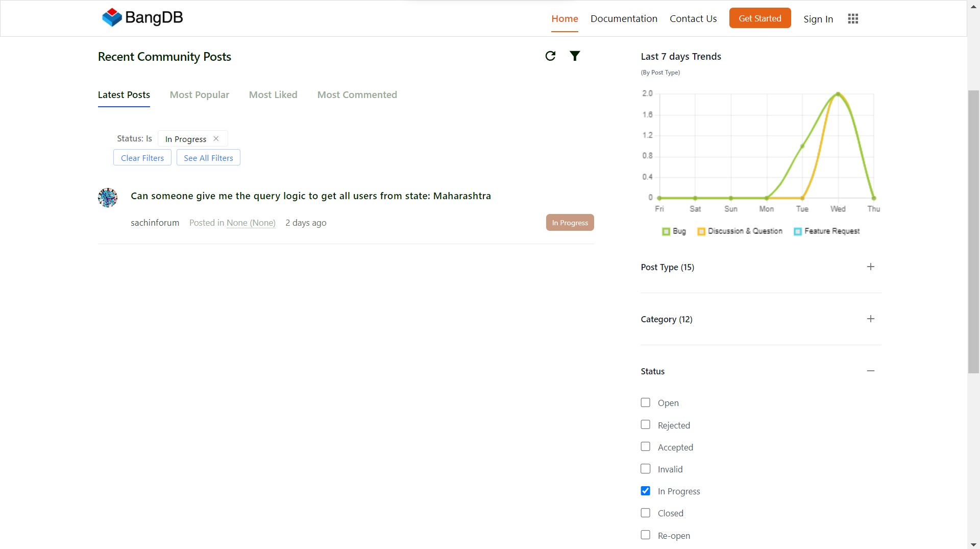The image size is (980, 549).
Task: Toggle Bug legend item in chart
Action: 674,231
